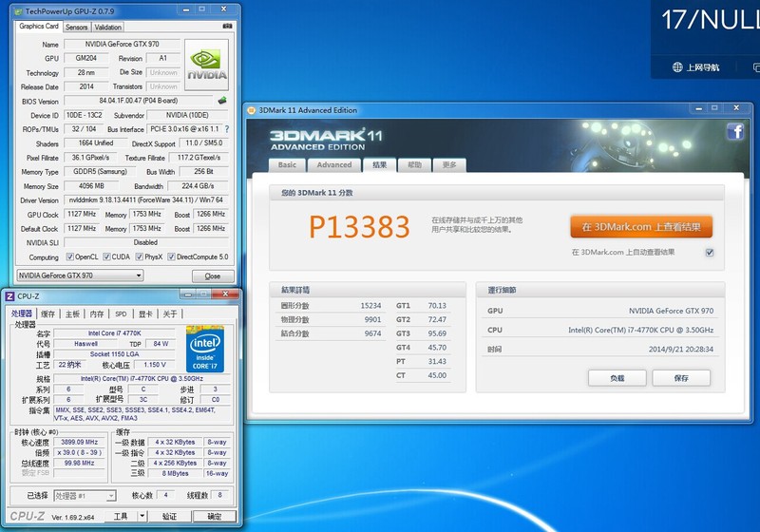760x532 pixels.
Task: Click the globe navigation icon at top right
Action: 677,67
